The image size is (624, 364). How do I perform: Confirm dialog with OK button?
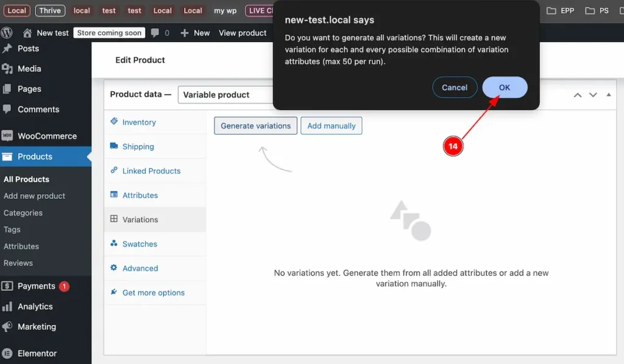pos(505,88)
